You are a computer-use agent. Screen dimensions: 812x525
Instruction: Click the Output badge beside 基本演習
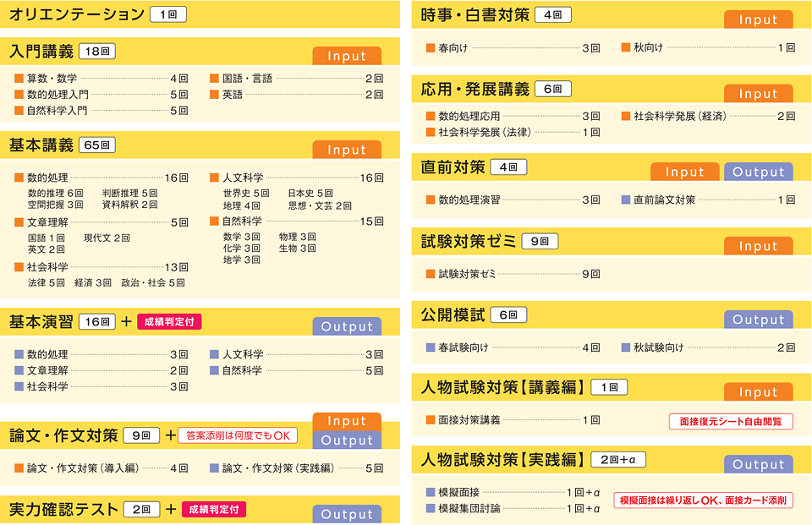coord(347,327)
